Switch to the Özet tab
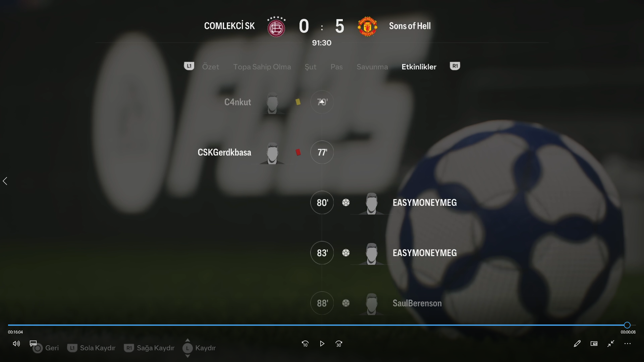Viewport: 644px width, 362px height. [211, 67]
